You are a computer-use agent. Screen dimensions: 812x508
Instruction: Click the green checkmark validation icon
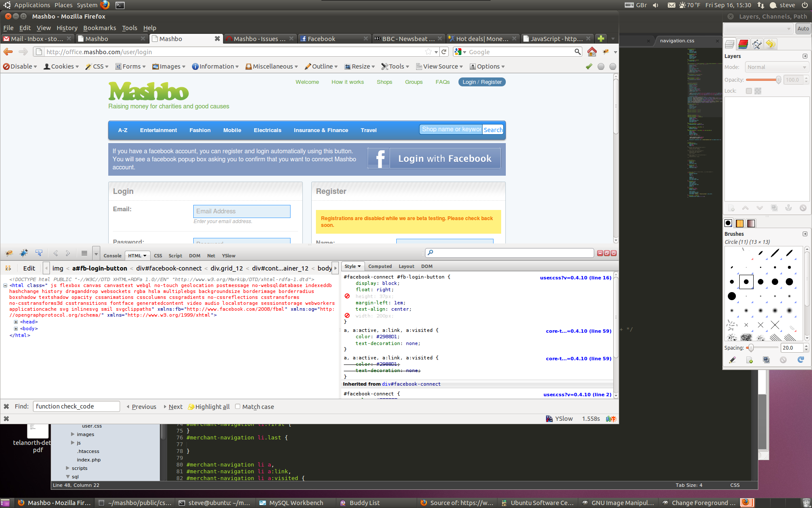(589, 66)
